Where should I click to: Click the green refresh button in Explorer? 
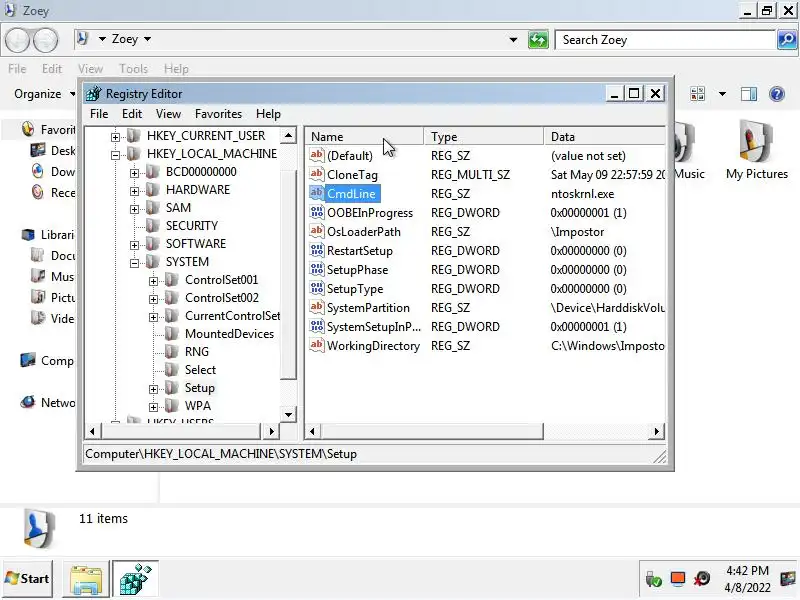pyautogui.click(x=538, y=39)
